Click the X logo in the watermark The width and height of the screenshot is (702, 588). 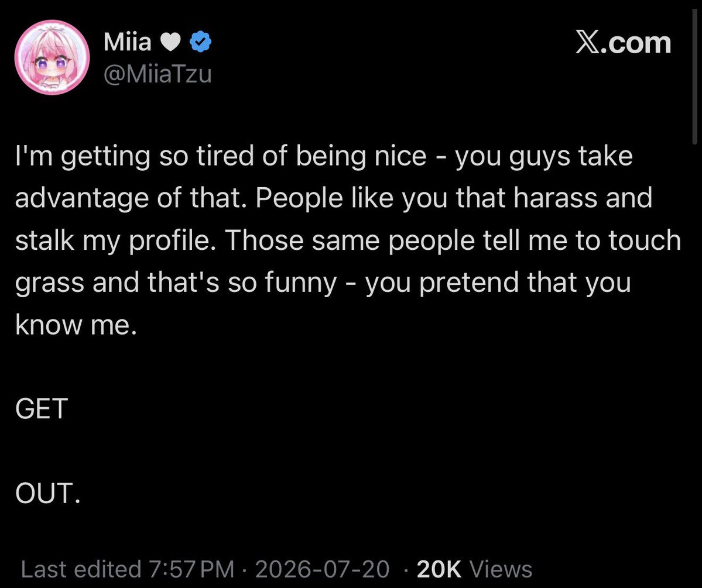point(587,43)
